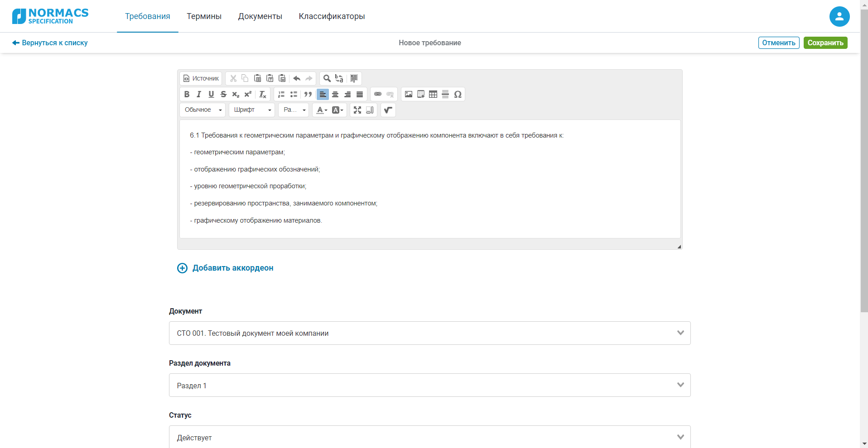Open the text color picker
This screenshot has width=868, height=448.
[322, 110]
